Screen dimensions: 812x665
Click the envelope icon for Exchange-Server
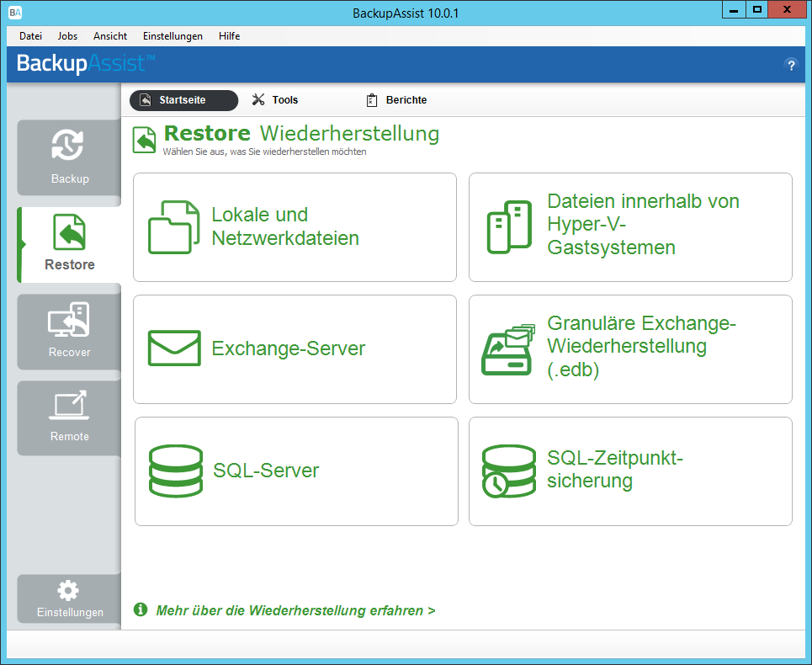[x=174, y=348]
